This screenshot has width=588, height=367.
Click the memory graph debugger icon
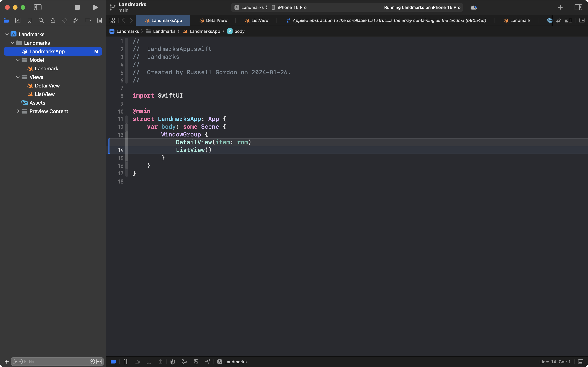click(184, 361)
